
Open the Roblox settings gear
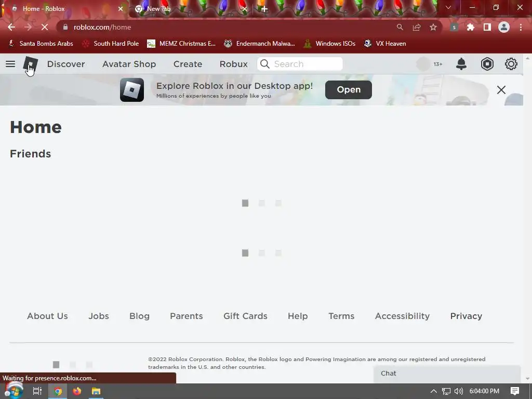point(511,64)
